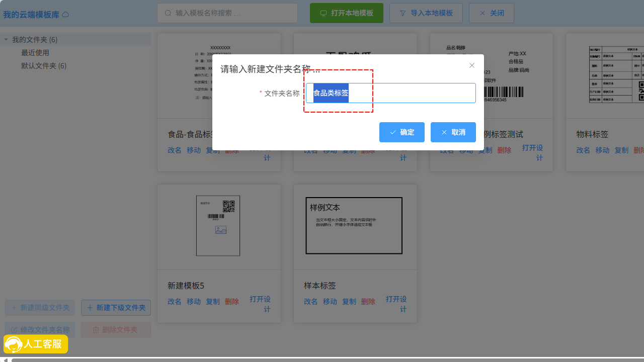Click 改名 under 样本标签

coord(311,302)
